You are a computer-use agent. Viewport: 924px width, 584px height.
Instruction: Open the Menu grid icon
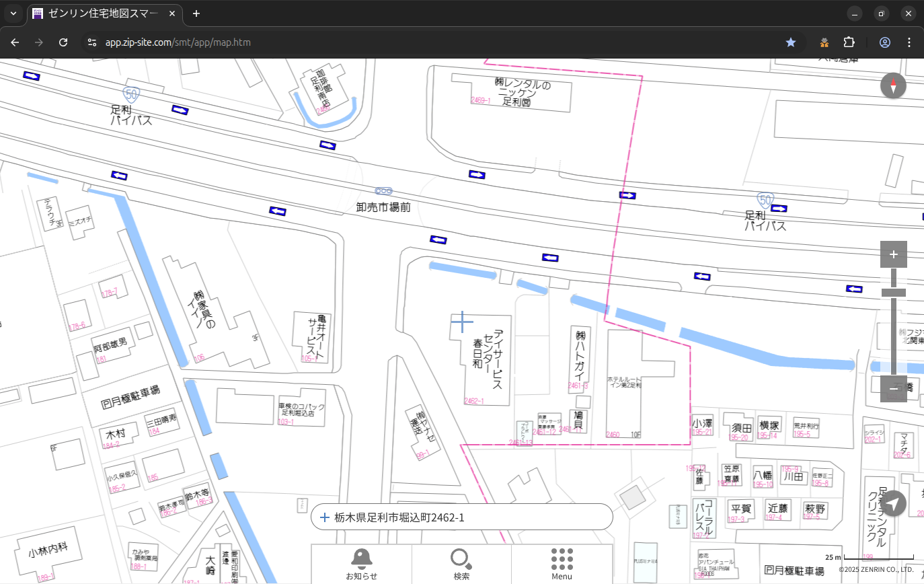pos(562,564)
